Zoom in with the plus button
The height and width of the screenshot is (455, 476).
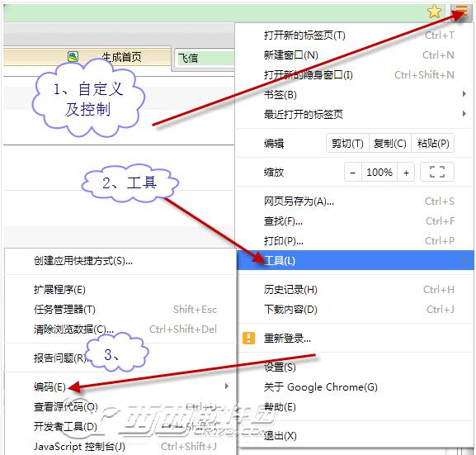coord(406,173)
